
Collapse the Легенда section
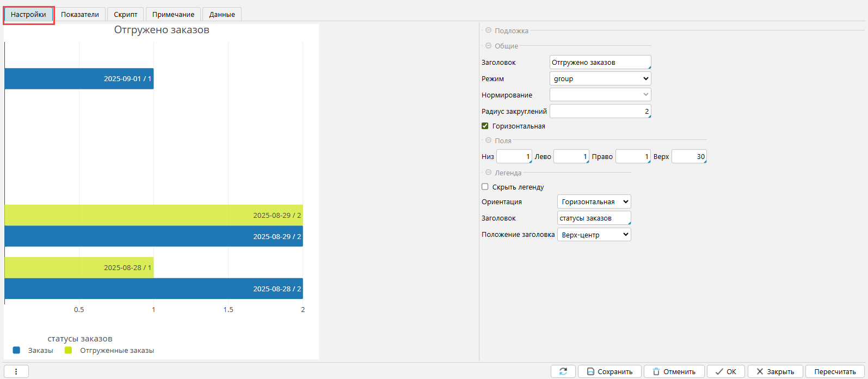pyautogui.click(x=488, y=173)
